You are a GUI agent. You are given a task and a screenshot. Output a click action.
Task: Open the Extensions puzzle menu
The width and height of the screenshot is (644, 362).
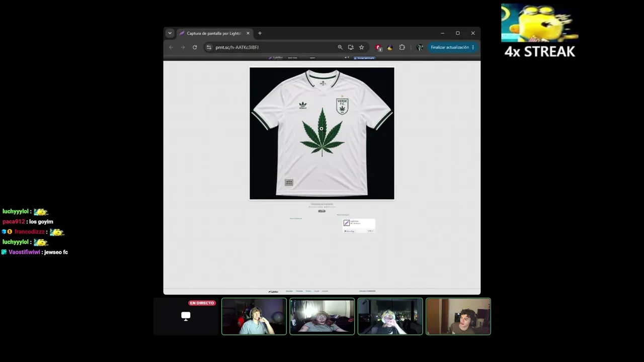402,47
